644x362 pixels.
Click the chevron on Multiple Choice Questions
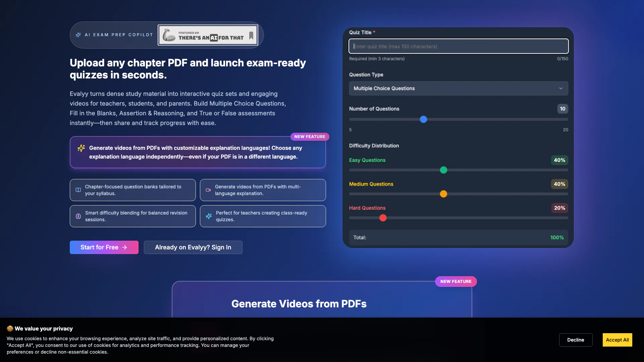tap(561, 88)
